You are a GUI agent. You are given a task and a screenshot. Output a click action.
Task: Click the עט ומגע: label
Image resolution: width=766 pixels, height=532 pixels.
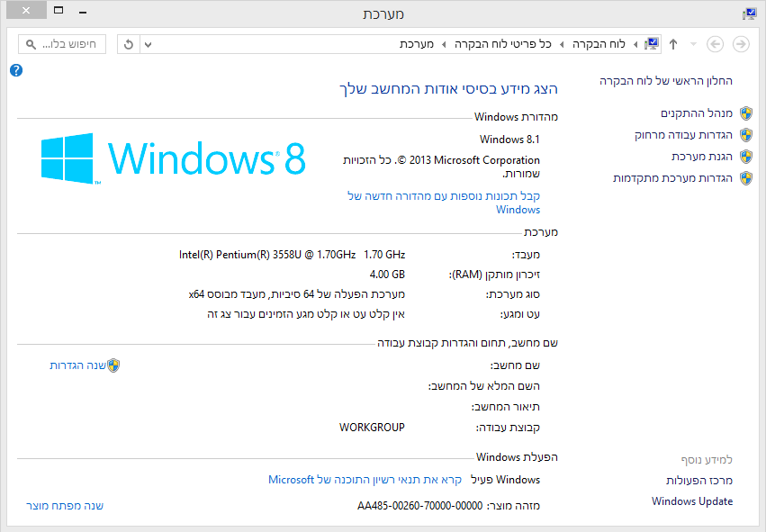point(519,314)
